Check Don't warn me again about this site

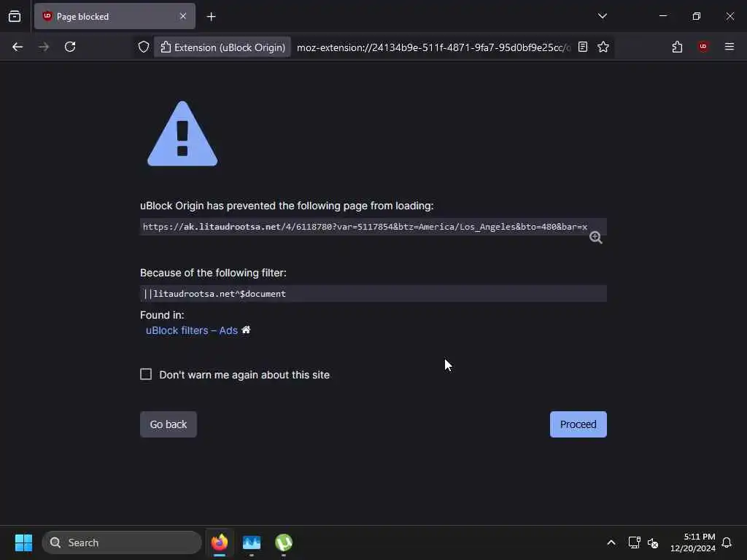146,374
